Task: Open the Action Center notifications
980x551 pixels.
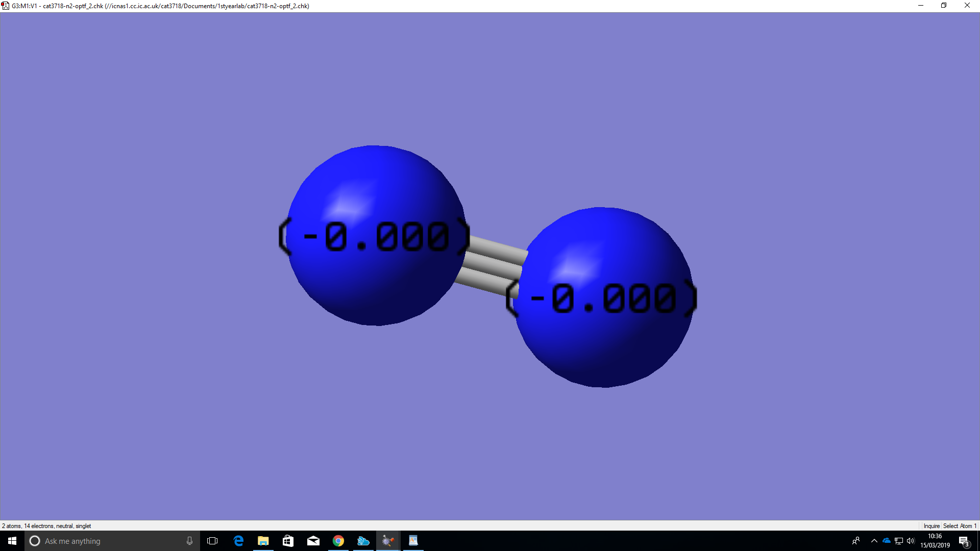Action: [x=964, y=541]
